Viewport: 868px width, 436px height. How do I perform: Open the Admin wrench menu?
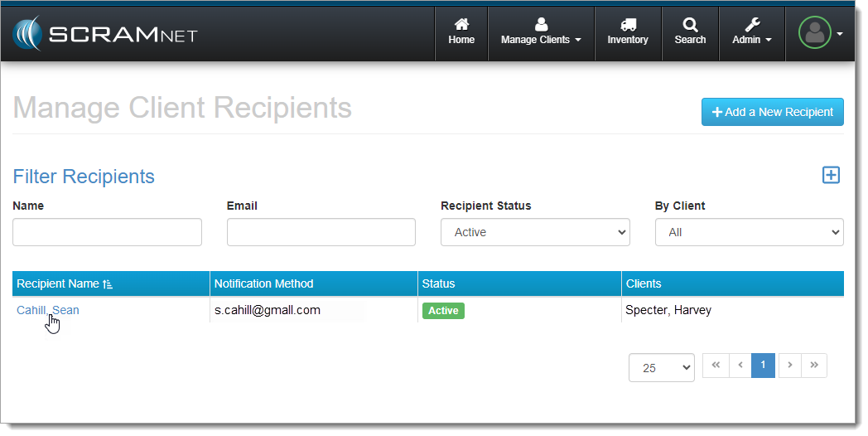[x=752, y=32]
